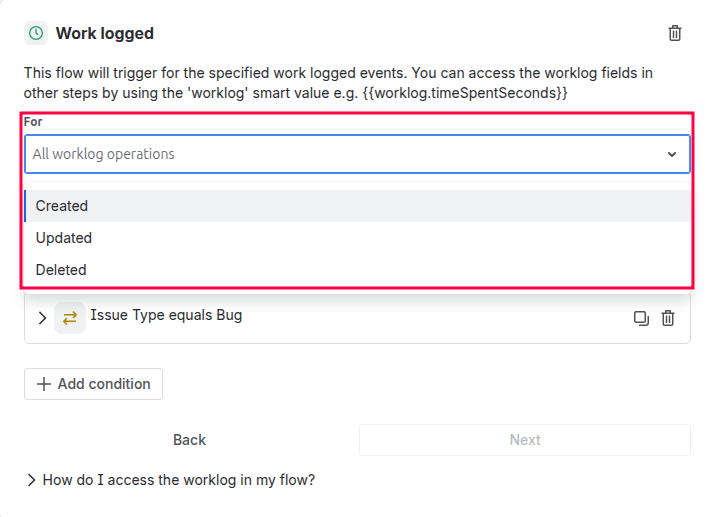
Task: Add a new condition
Action: pos(93,384)
